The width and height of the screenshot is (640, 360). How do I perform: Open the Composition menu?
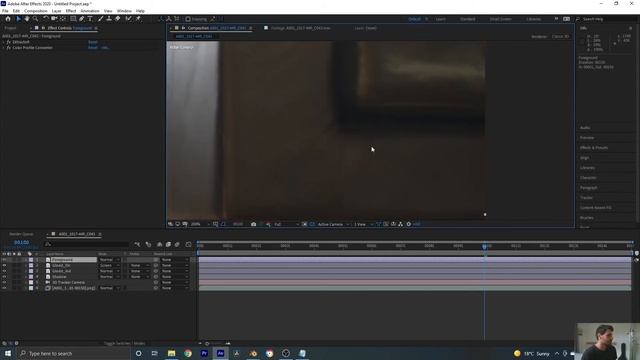pos(36,11)
